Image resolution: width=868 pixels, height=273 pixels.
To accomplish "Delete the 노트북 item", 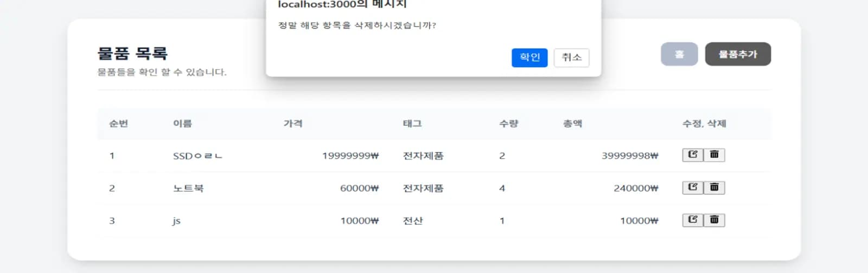I will [714, 187].
